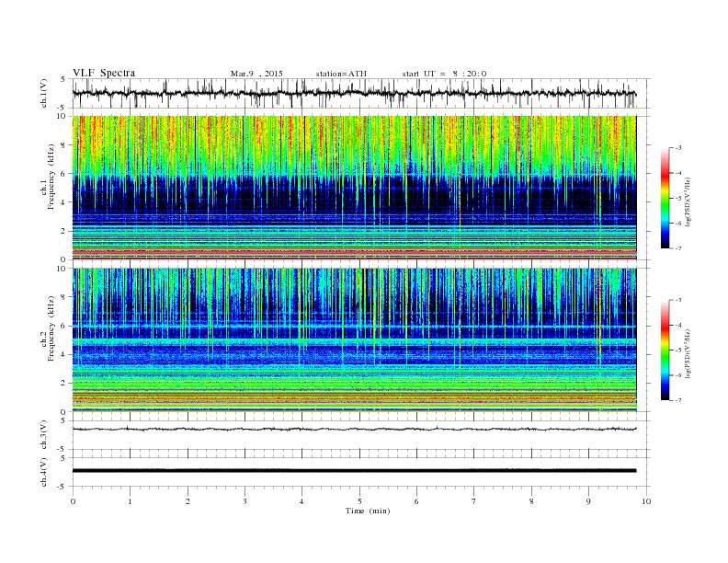Viewport: 728px width, 563px height.
Task: Click the ch.2 'Frequency (kHz)' axis label
Action: (51, 327)
